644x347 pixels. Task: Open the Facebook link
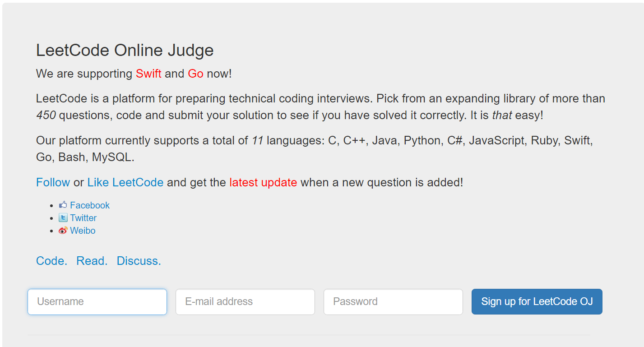[90, 205]
